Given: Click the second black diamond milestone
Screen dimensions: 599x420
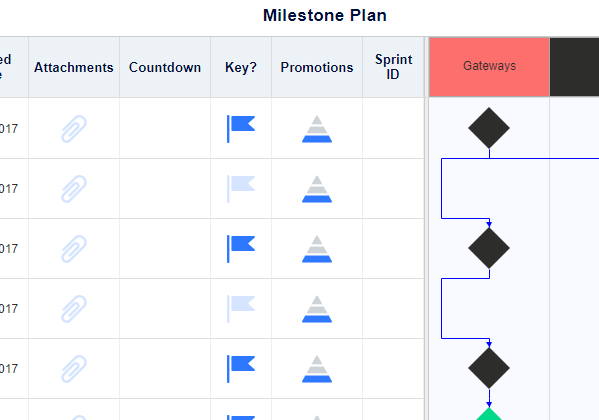Looking at the screenshot, I should coord(489,248).
